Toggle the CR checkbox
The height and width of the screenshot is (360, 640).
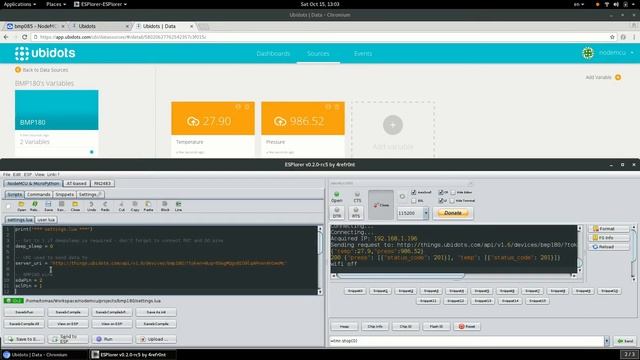[x=441, y=192]
